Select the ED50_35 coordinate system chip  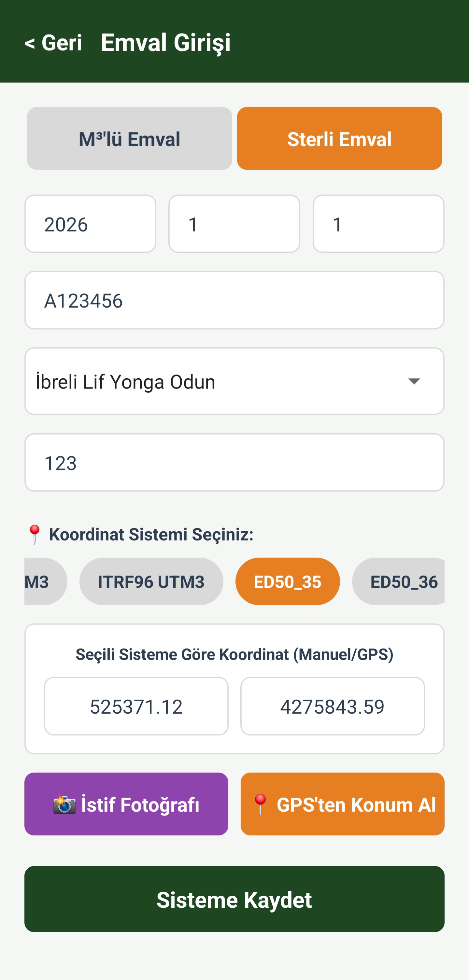(287, 582)
